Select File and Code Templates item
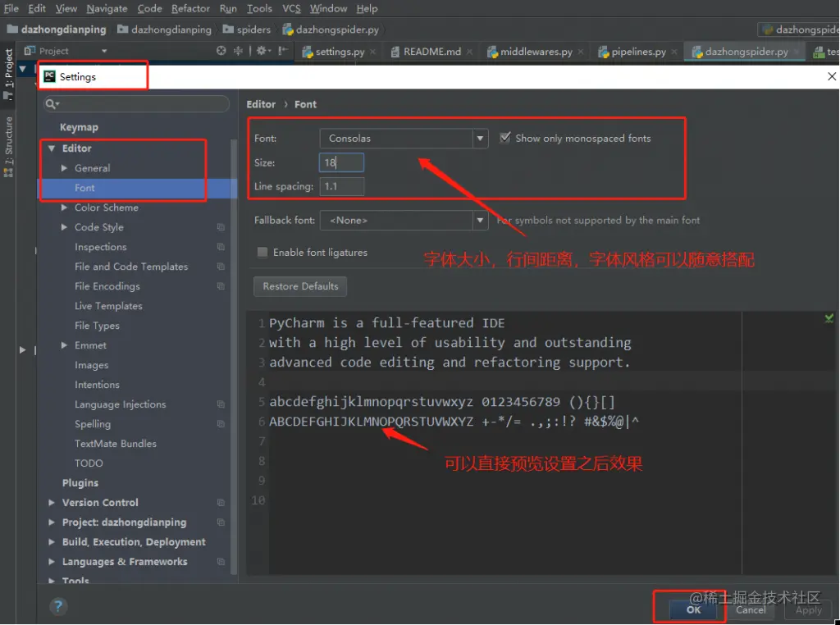840x625 pixels. [x=131, y=267]
